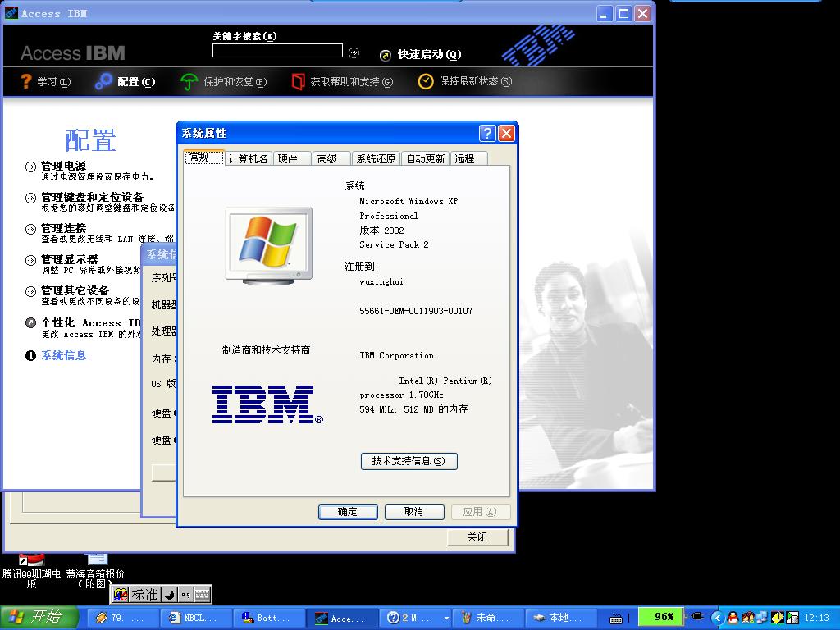Screen dimensions: 840x630
Task: Click the 96% battery gauge in taskbar
Action: click(660, 617)
